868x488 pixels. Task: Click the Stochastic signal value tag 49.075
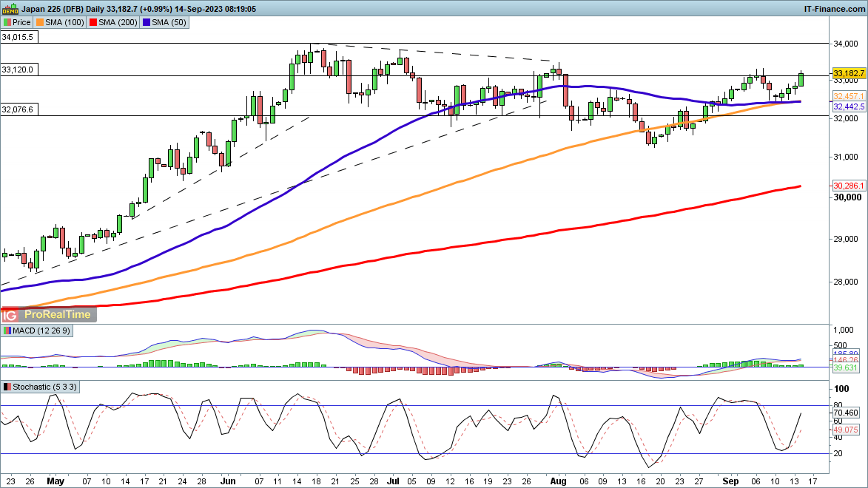(x=846, y=430)
